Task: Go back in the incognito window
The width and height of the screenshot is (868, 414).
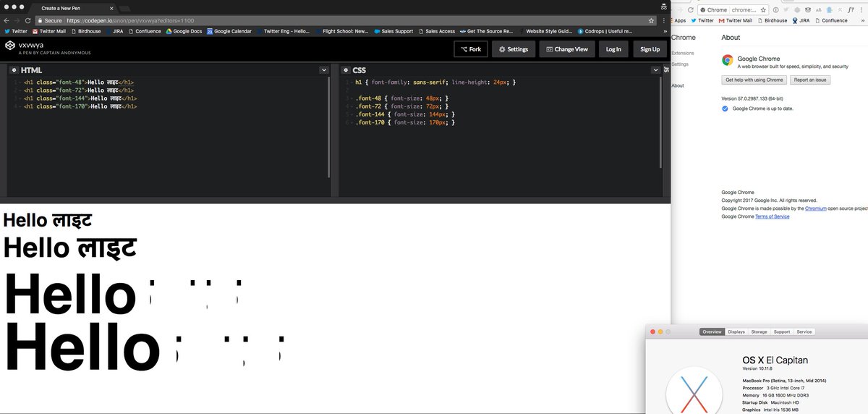Action: (7, 20)
